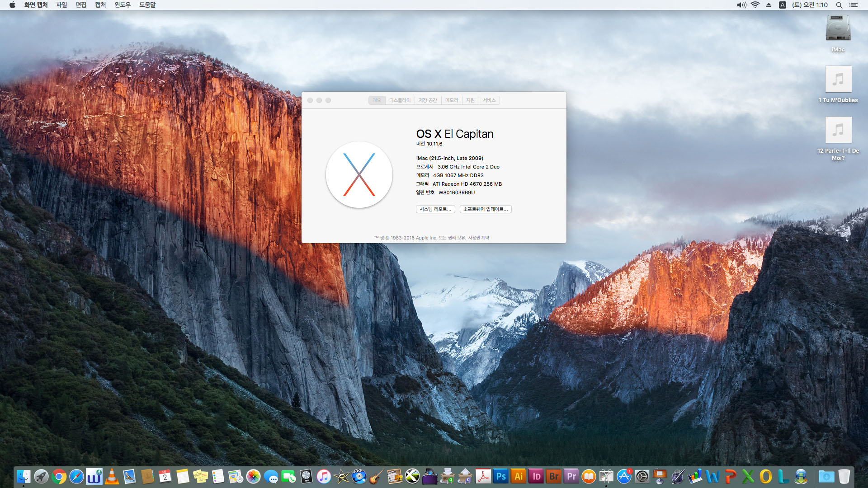Open Photoshop from the Dock
This screenshot has height=488, width=868.
click(x=501, y=476)
